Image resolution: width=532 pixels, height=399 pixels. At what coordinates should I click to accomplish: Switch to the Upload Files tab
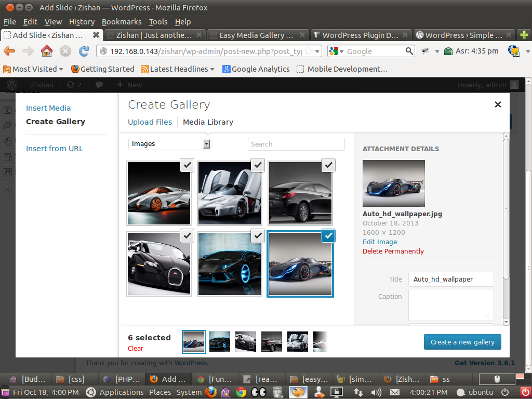tap(150, 122)
